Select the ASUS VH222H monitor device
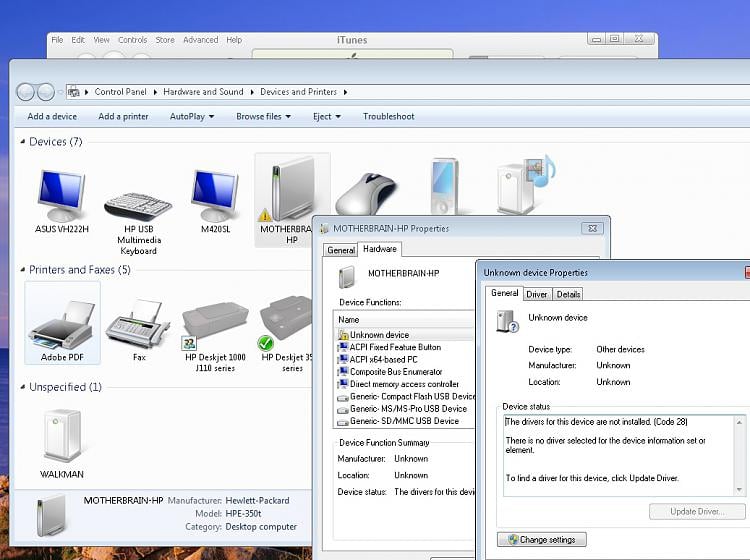 pos(62,201)
